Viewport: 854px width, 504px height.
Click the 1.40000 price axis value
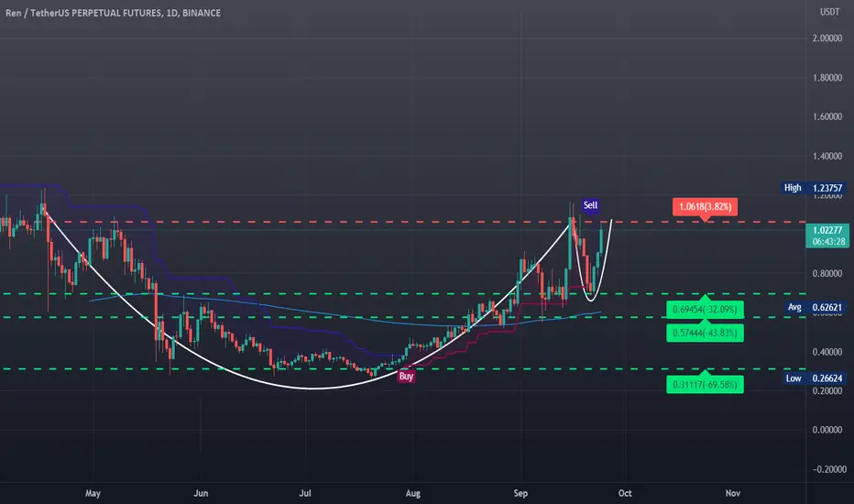coord(827,156)
